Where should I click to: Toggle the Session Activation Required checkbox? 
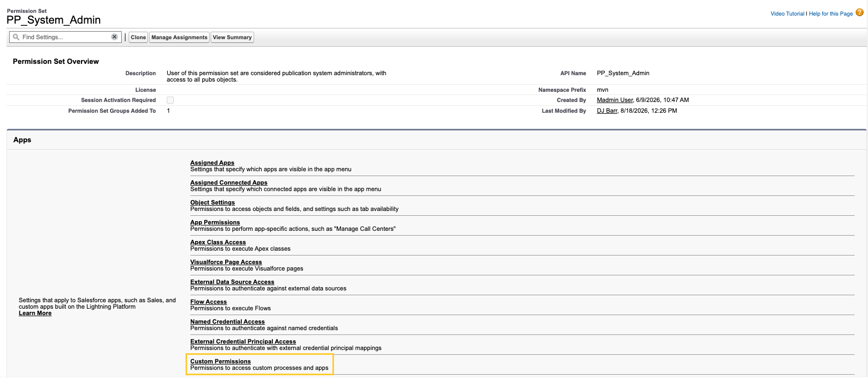point(170,100)
